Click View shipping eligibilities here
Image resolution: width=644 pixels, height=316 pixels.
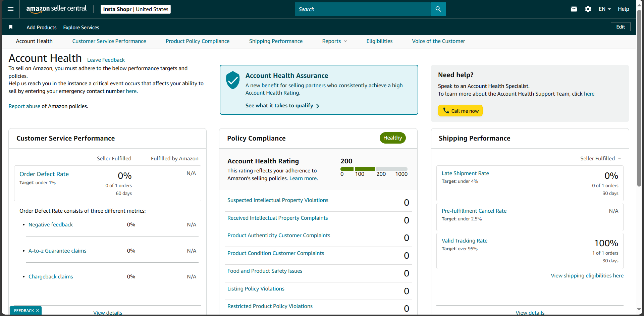587,276
